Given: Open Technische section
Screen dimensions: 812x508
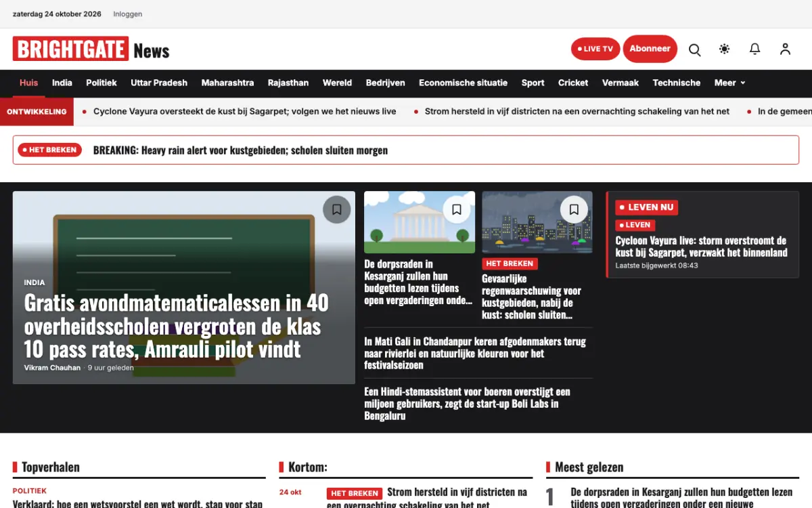Looking at the screenshot, I should 677,83.
